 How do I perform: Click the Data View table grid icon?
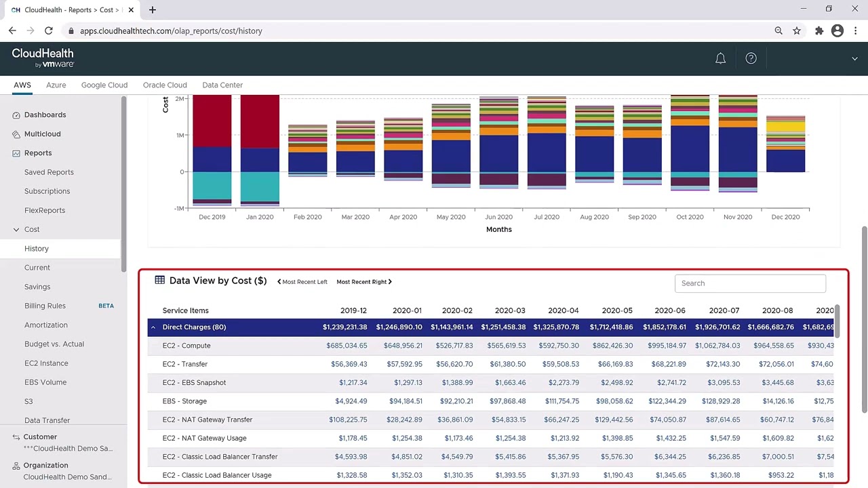coord(159,280)
